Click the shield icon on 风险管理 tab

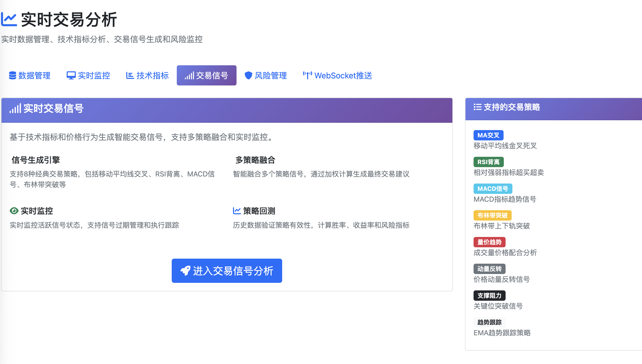(x=248, y=75)
